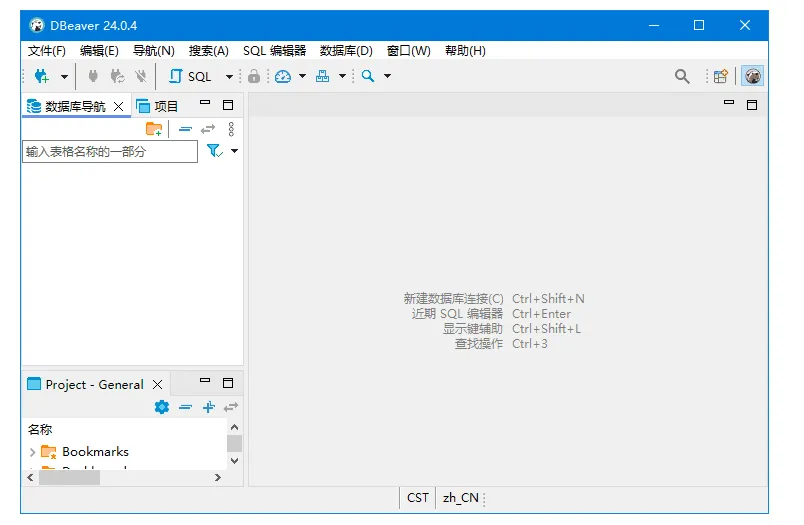Click the new database connection plug icon
804x525 pixels.
pyautogui.click(x=42, y=76)
